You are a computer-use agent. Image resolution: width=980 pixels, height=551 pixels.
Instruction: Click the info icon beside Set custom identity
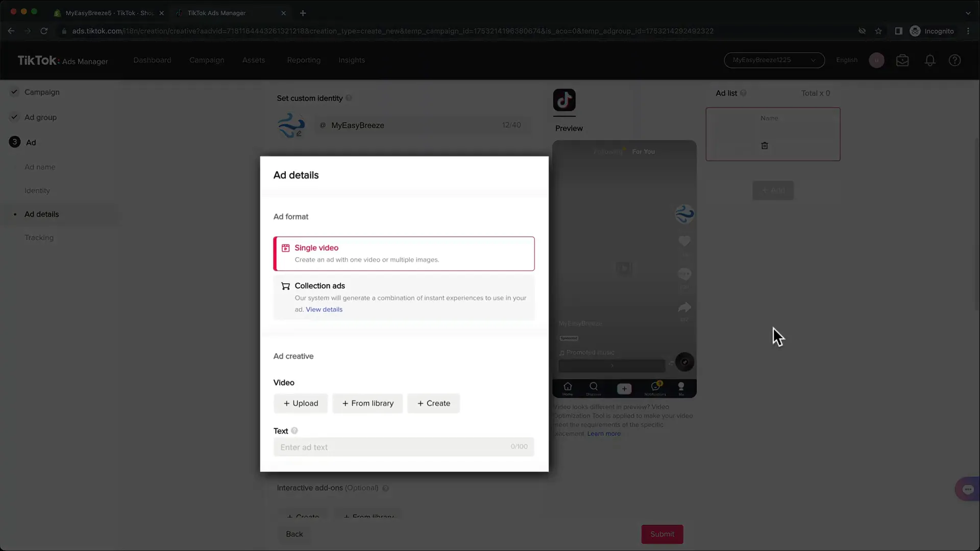[349, 98]
